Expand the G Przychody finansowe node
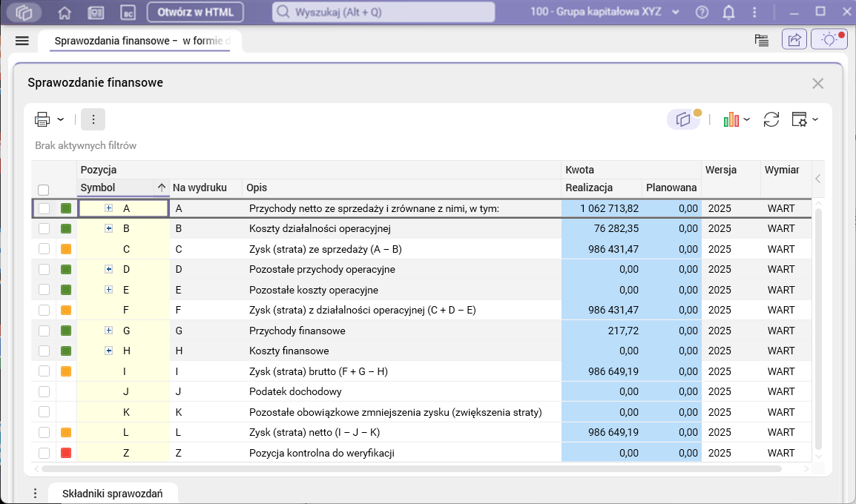 (108, 331)
